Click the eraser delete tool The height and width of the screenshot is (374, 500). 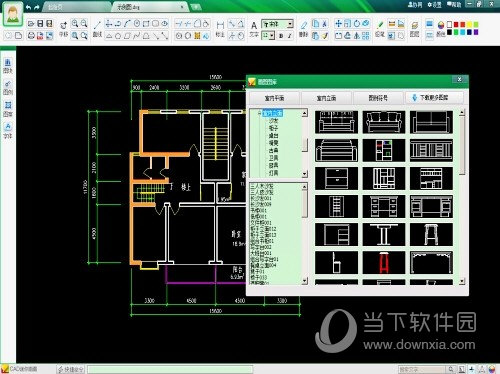[x=304, y=25]
